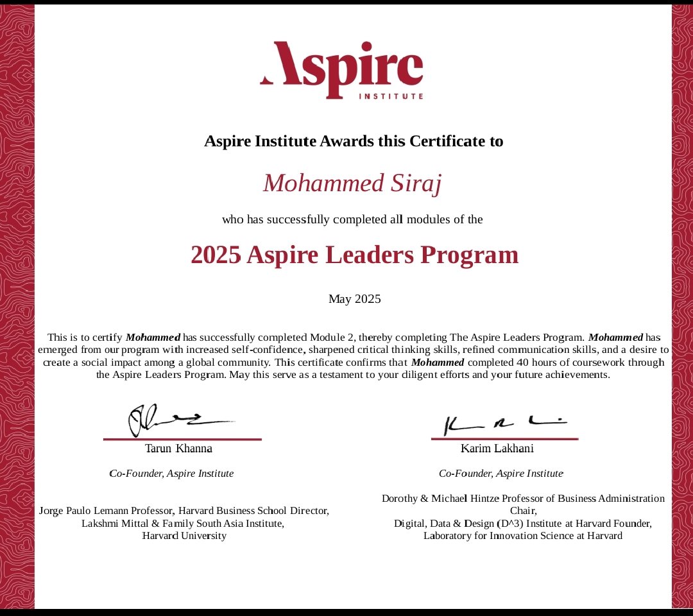Click the heading 'Aspire Institute Awards this Certificate to'

tap(354, 141)
